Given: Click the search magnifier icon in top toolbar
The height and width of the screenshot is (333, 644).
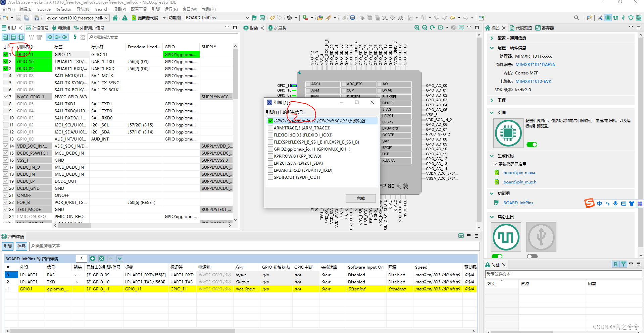Looking at the screenshot, I should pyautogui.click(x=577, y=18).
